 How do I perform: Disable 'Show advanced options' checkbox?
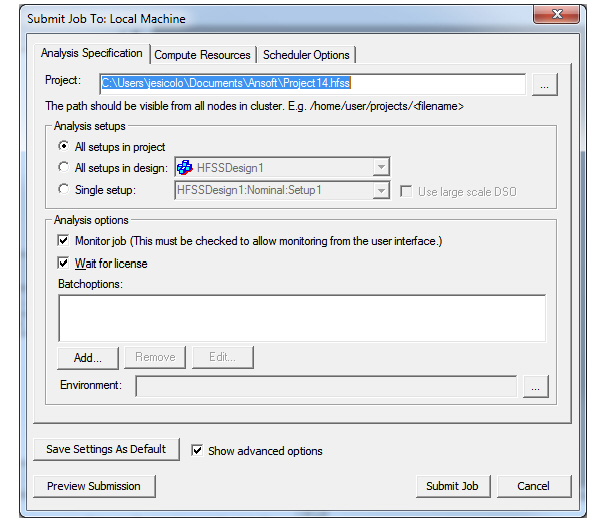197,450
